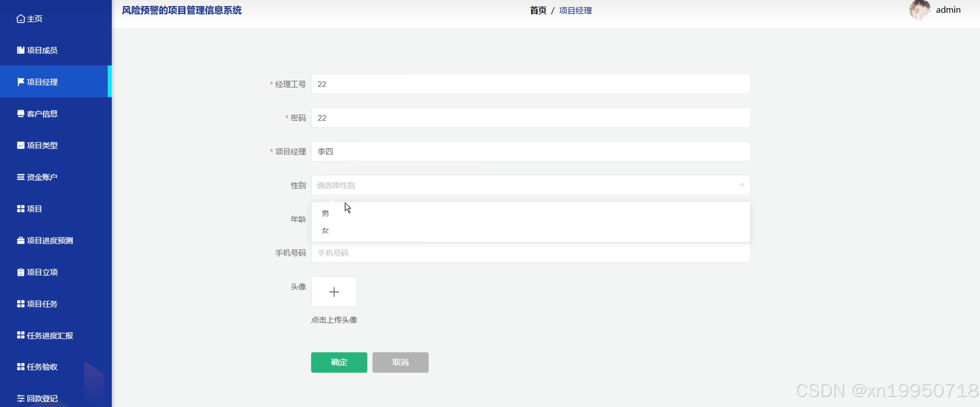Choose 男 from the gender list
The width and height of the screenshot is (980, 407).
click(530, 213)
